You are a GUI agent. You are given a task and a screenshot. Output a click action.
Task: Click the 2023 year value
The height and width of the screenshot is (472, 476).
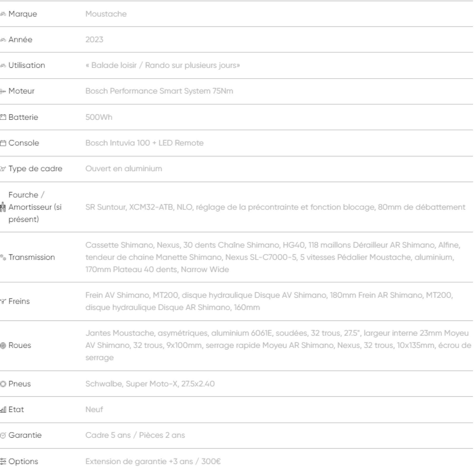coord(94,40)
